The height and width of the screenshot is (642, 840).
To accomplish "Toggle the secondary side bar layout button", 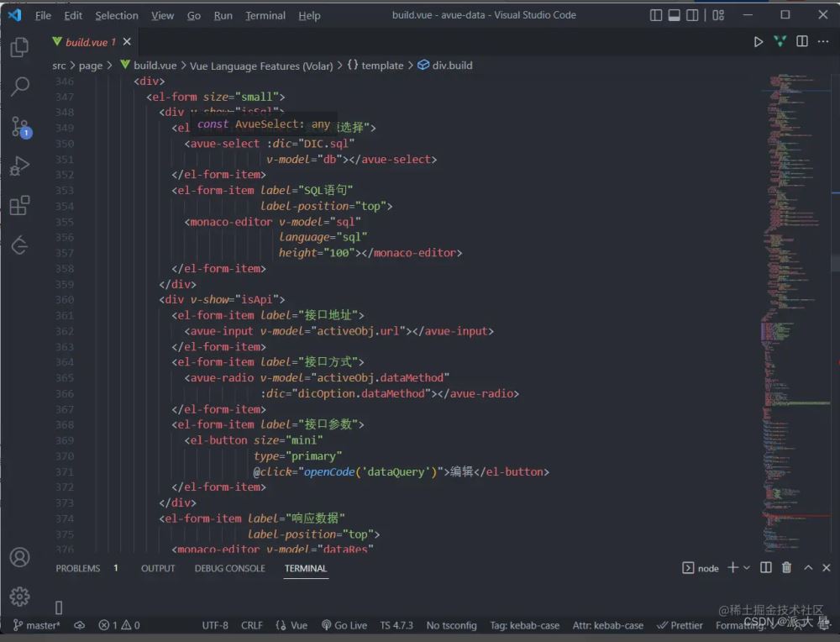I will pyautogui.click(x=692, y=15).
